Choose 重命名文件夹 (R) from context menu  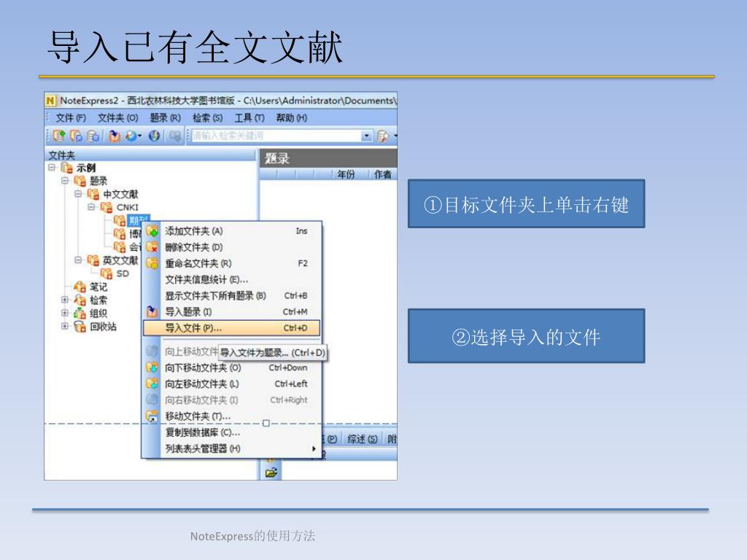pyautogui.click(x=233, y=263)
